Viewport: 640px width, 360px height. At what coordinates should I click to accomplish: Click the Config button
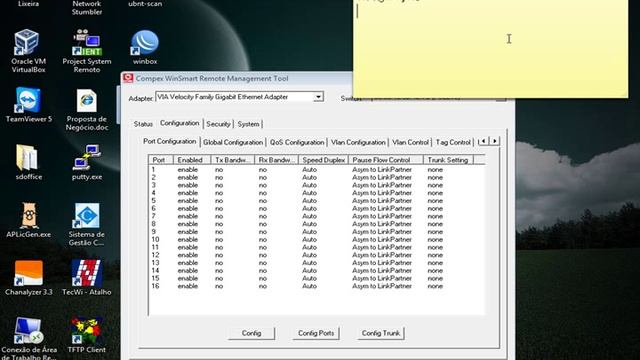251,333
